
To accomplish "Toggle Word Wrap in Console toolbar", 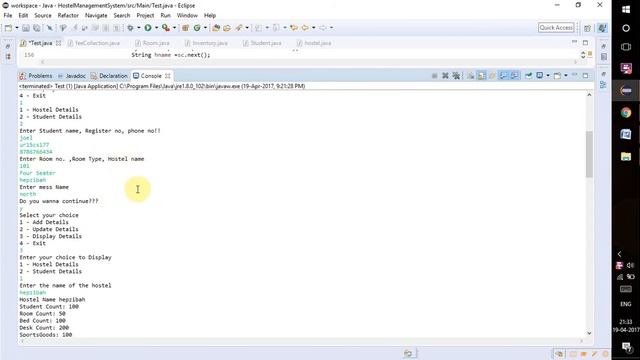I will click(x=492, y=76).
